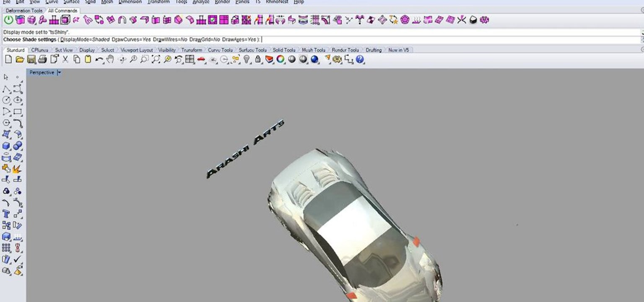Switch to the four viewports layout icon
This screenshot has width=644, height=302.
click(x=190, y=60)
